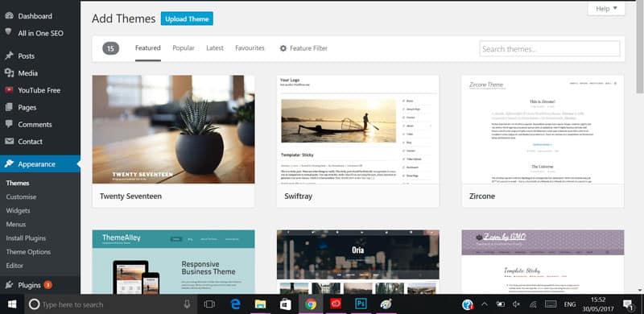
Task: Select the ThemeAlley theme thumbnail
Action: point(173,262)
